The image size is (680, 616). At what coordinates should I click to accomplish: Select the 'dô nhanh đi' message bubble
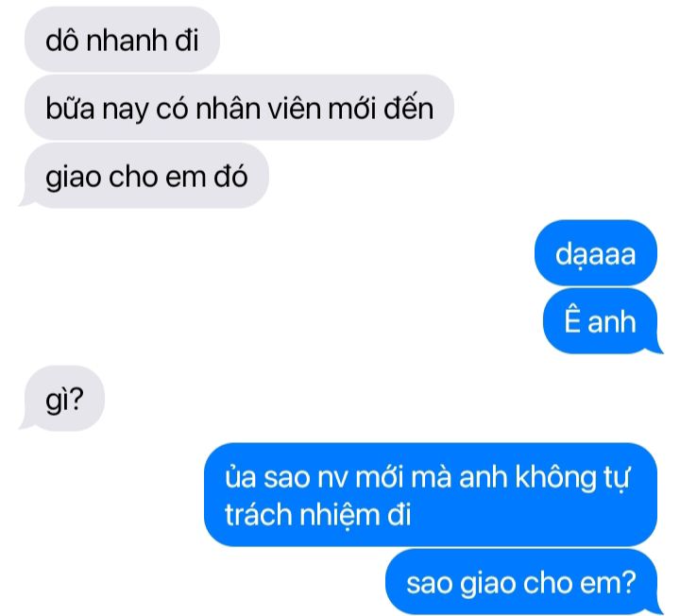(122, 40)
